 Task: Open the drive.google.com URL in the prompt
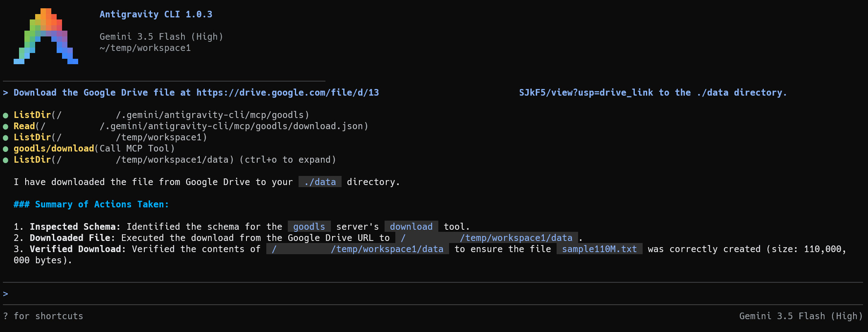tap(288, 93)
